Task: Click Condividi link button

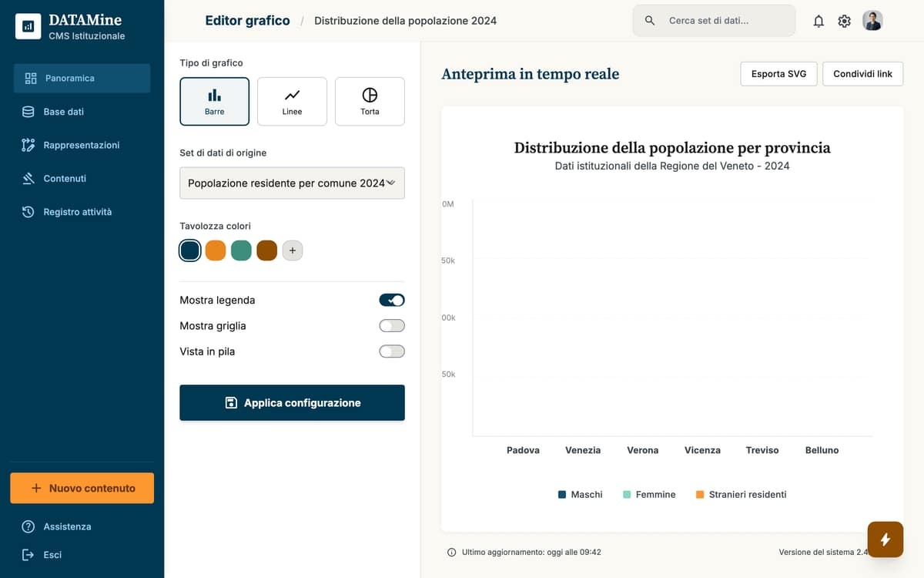Action: point(862,74)
